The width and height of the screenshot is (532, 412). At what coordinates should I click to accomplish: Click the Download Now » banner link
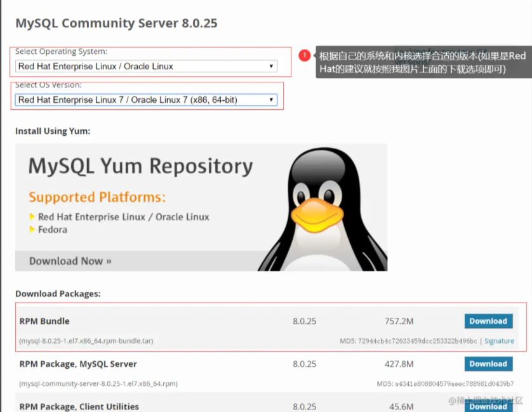point(70,261)
